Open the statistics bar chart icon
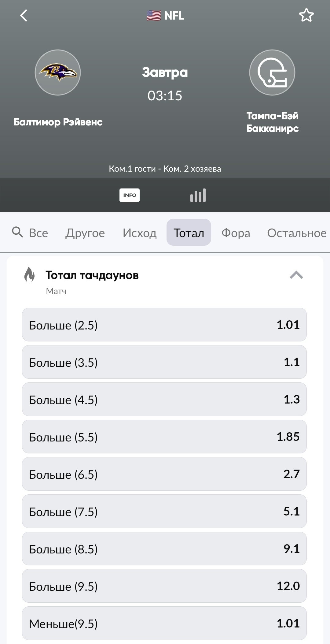 pyautogui.click(x=198, y=195)
